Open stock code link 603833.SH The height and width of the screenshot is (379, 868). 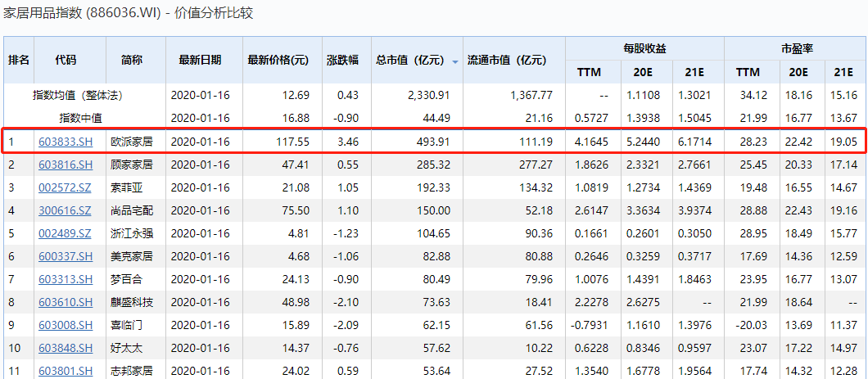66,142
